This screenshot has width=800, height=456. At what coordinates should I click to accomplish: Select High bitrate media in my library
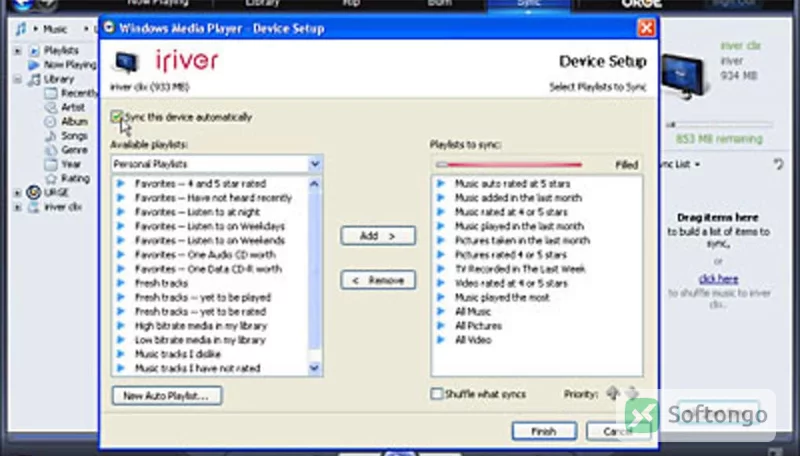pos(201,326)
